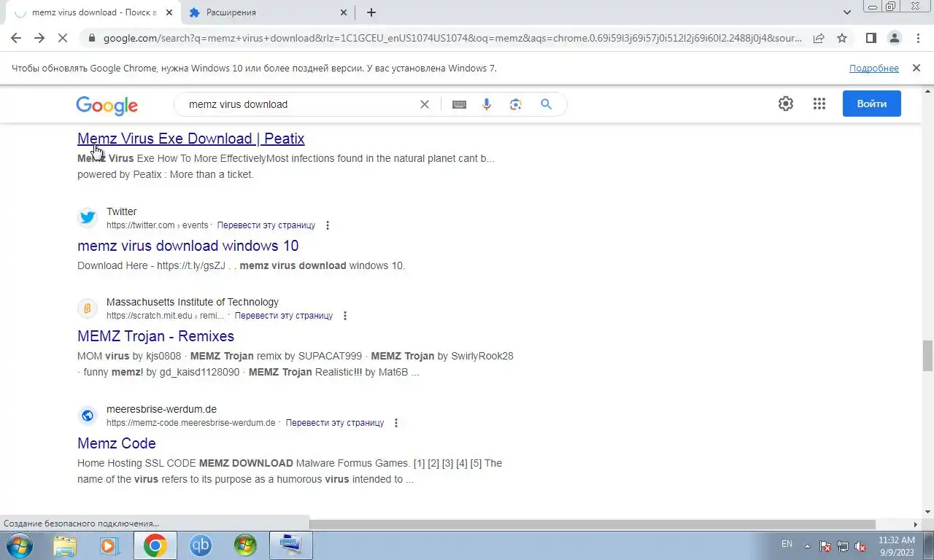
Task: Show hidden system tray icons
Action: coord(807,545)
